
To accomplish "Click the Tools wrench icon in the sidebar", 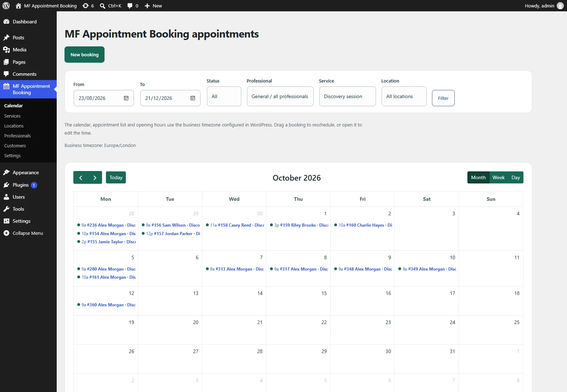I will 6,209.
